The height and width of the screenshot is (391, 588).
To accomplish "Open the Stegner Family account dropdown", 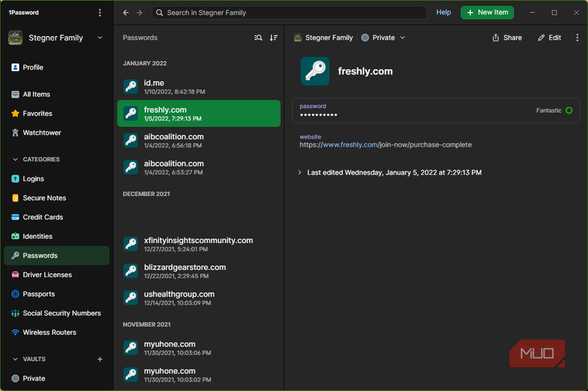I will coord(99,38).
